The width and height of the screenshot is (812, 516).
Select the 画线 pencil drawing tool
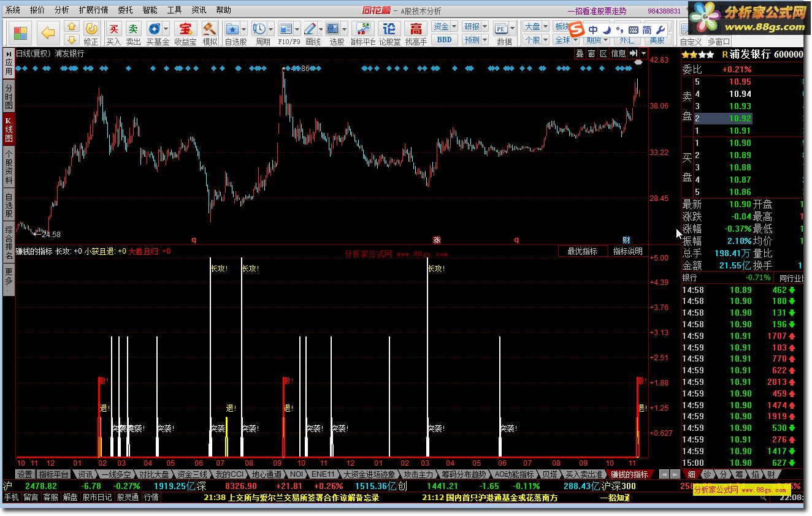(310, 29)
